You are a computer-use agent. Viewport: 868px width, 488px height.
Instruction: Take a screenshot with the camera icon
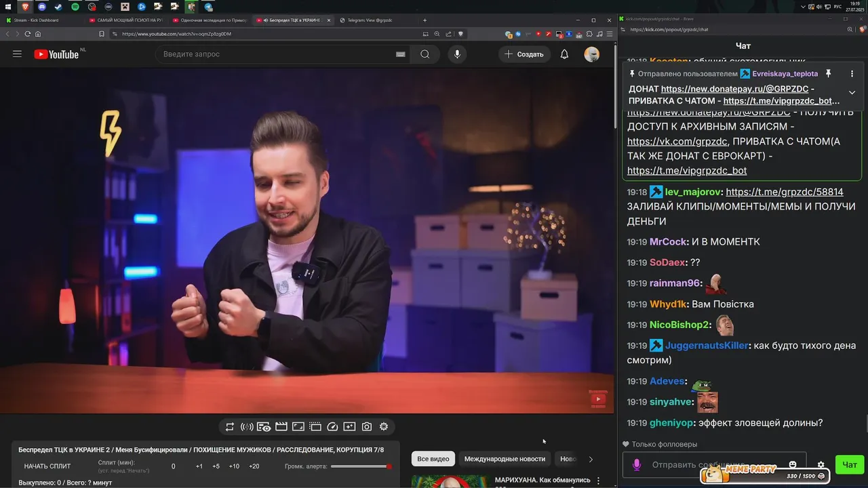(367, 427)
